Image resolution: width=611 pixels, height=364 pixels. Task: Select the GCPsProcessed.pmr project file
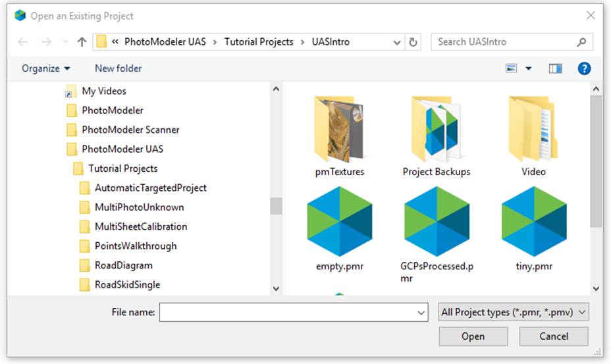pyautogui.click(x=436, y=221)
